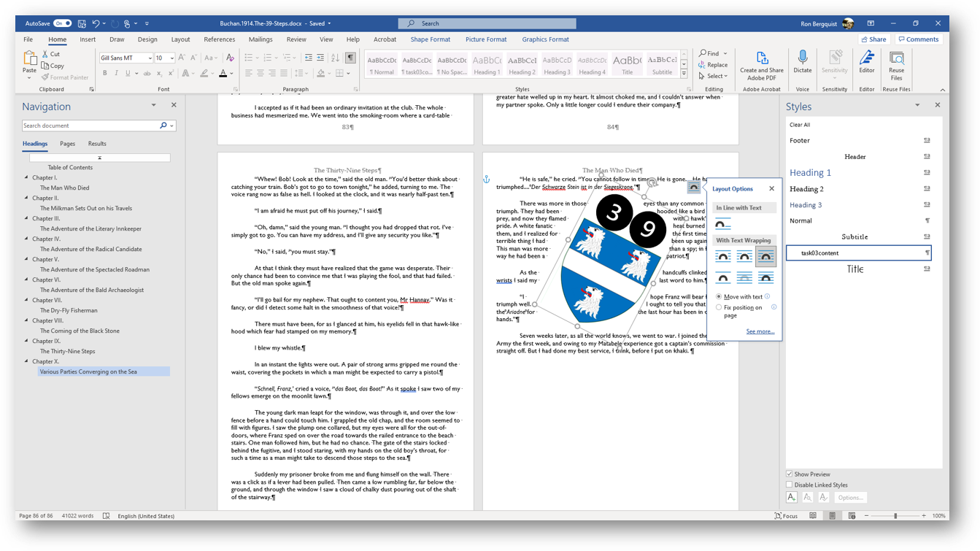Open the Picture Format ribbon tab

(x=485, y=39)
